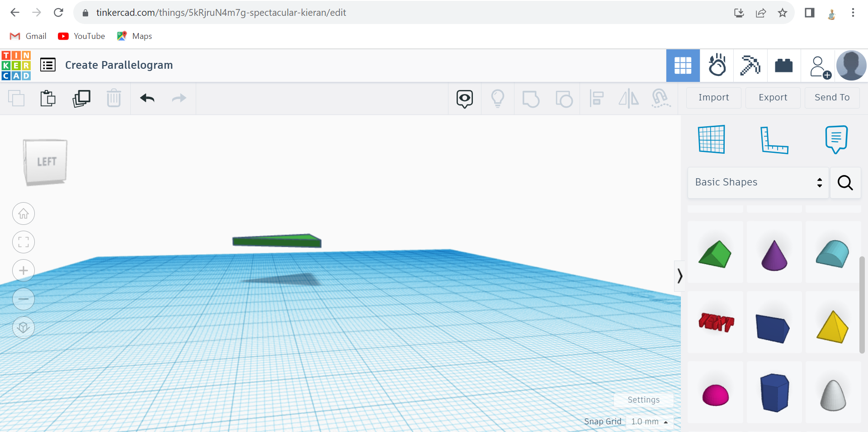Select the Ruler tool
This screenshot has height=432, width=868.
tap(774, 140)
